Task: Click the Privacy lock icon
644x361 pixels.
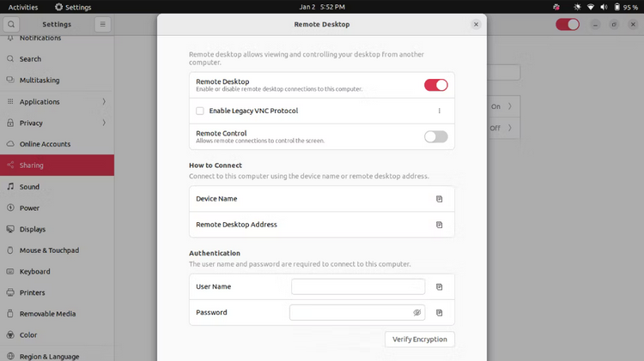Action: [x=10, y=123]
